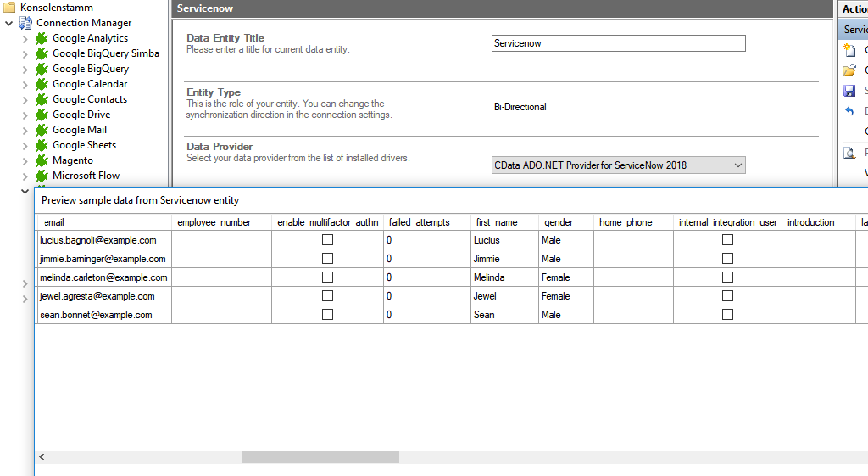Check internal_integration_user for Jimmie row
The width and height of the screenshot is (868, 476).
(x=728, y=259)
